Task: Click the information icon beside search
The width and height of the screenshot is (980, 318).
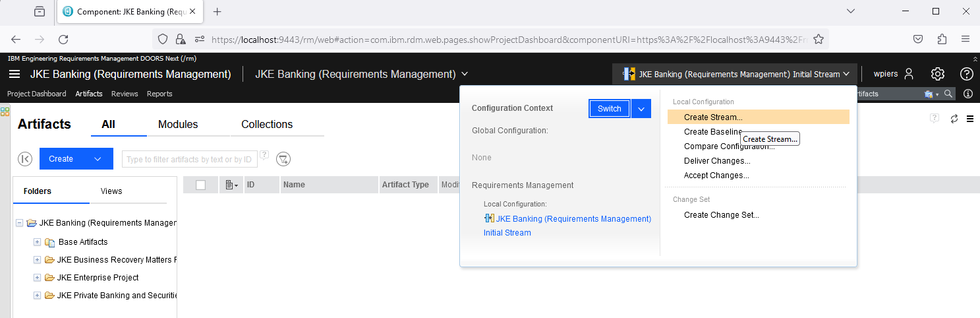Action: coord(967,94)
